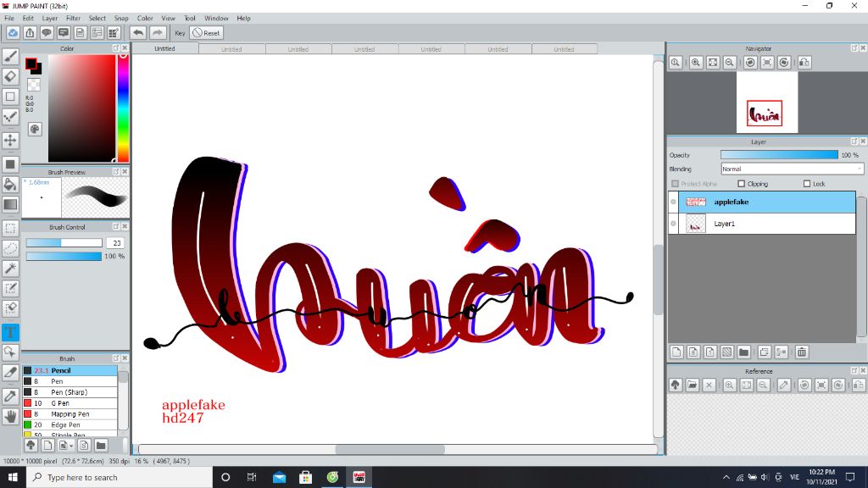Add new layer in Layer panel
The height and width of the screenshot is (488, 868).
point(676,352)
